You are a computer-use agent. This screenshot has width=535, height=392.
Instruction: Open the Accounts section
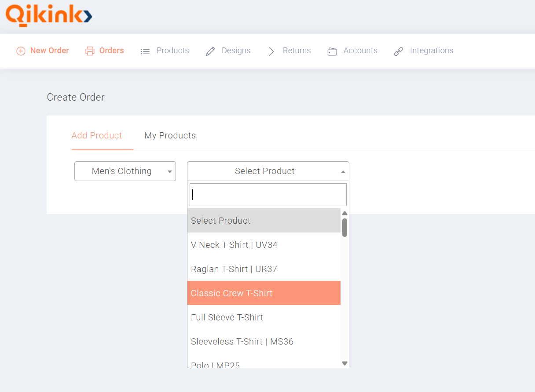tap(360, 51)
